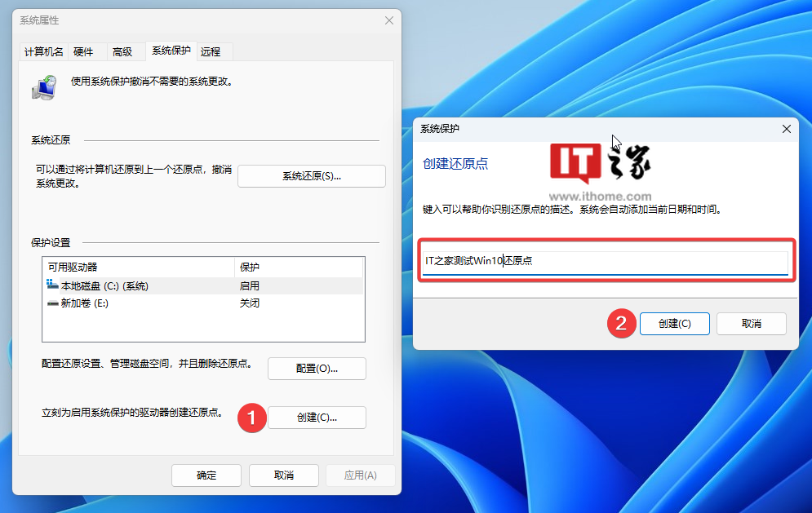Click the 可用驱动器 column header

pos(139,268)
